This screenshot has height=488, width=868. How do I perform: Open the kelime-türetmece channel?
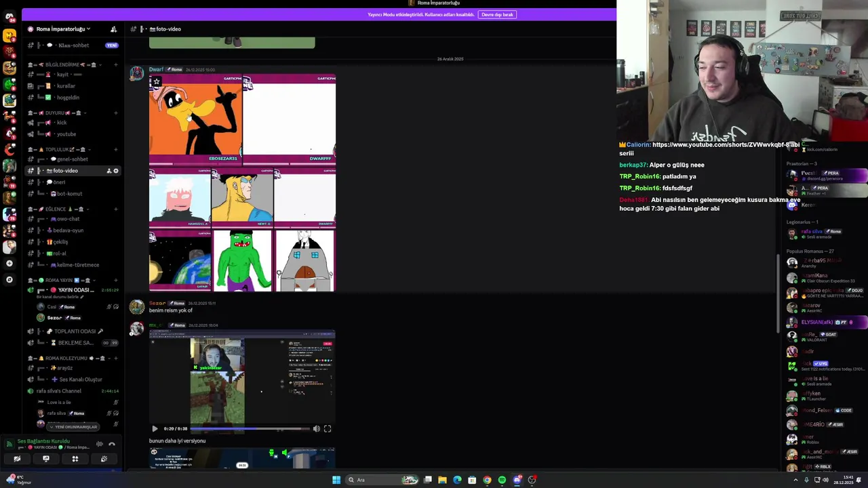point(73,265)
